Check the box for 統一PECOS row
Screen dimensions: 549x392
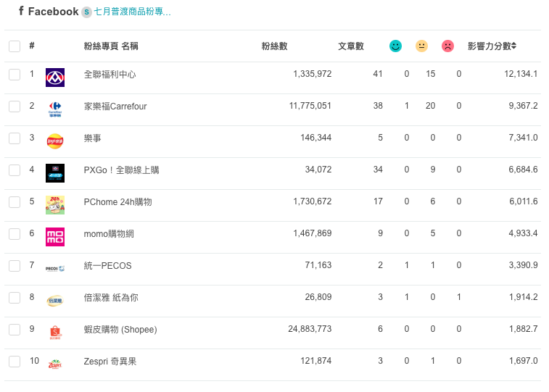click(15, 266)
